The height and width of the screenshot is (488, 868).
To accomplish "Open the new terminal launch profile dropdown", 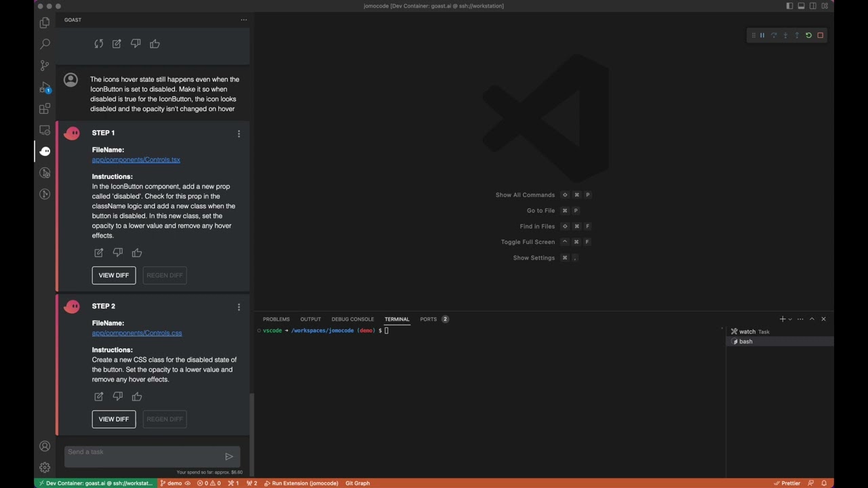I will tap(790, 319).
